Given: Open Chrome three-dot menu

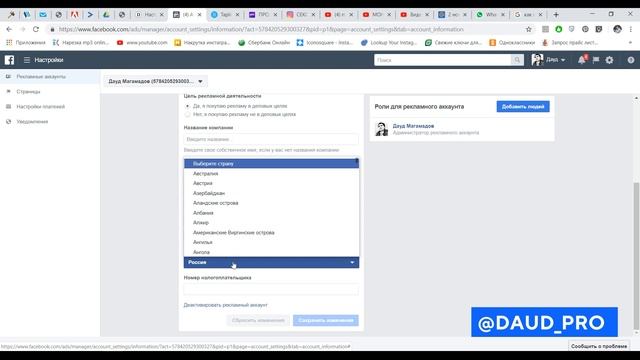Looking at the screenshot, I should [631, 29].
